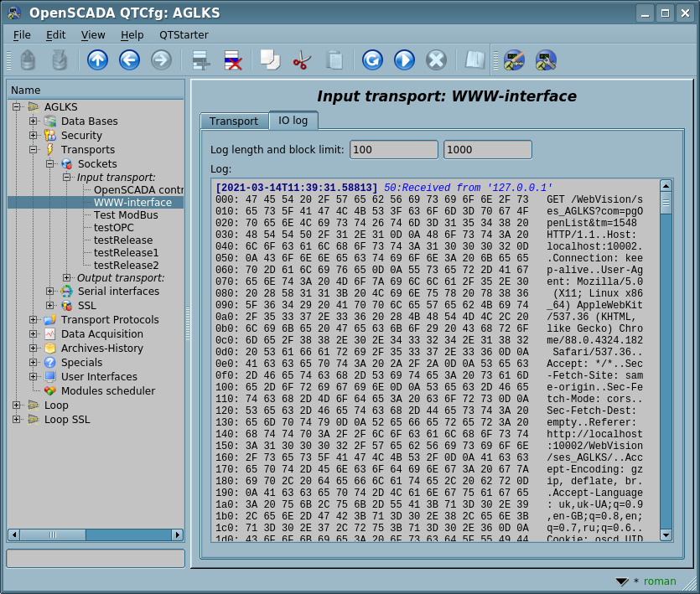Viewport: 700px width, 594px height.
Task: Expand the Security node
Action: [x=33, y=135]
